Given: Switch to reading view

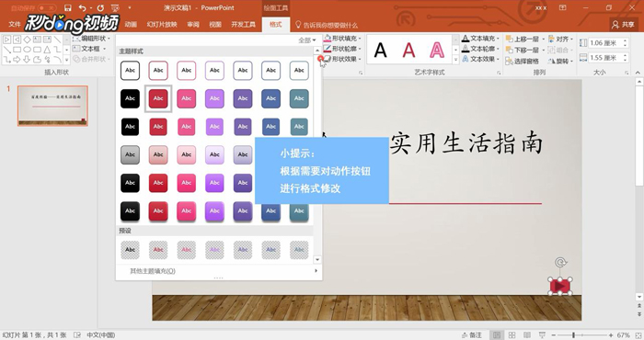Looking at the screenshot, I should coord(527,334).
